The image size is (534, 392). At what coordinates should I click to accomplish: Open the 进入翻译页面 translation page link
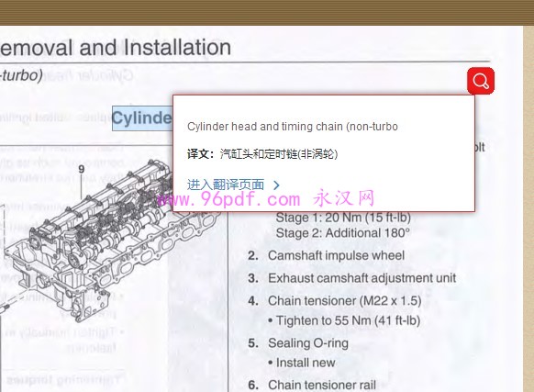[226, 185]
